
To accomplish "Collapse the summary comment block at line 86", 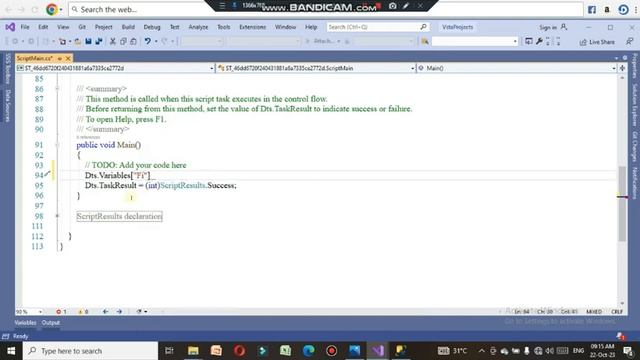I will (x=57, y=88).
